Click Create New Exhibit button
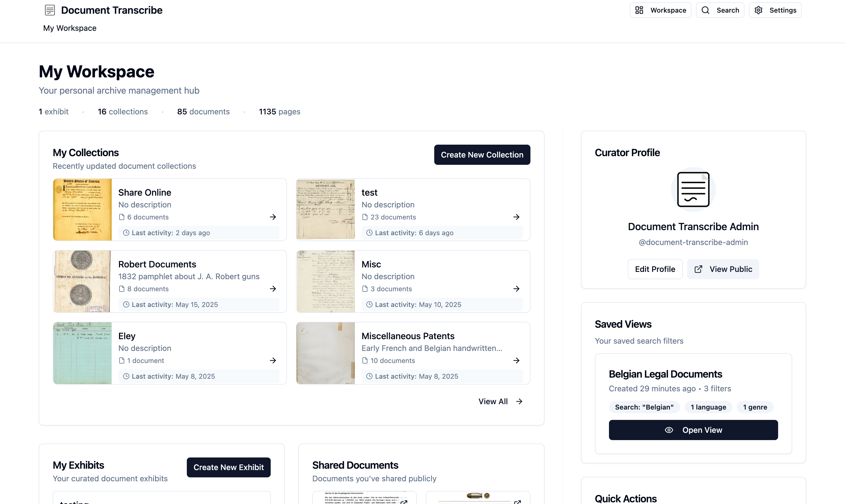The width and height of the screenshot is (846, 504). tap(228, 467)
